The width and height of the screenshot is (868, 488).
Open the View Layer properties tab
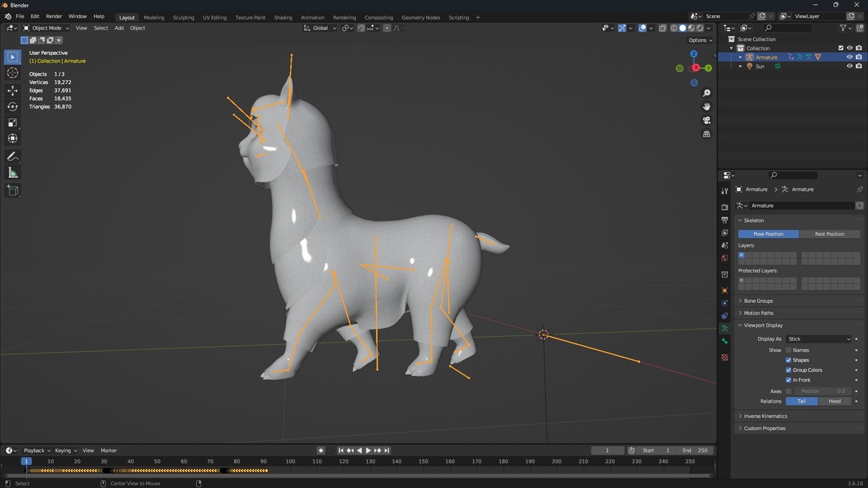point(725,233)
